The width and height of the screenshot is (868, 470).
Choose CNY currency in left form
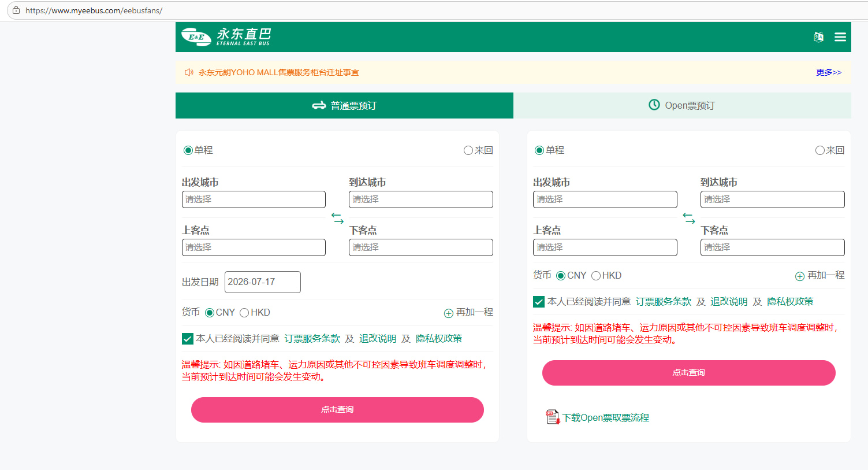(x=210, y=313)
